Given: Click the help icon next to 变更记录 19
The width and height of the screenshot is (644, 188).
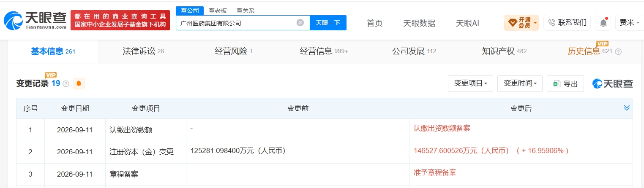Looking at the screenshot, I should click(66, 84).
